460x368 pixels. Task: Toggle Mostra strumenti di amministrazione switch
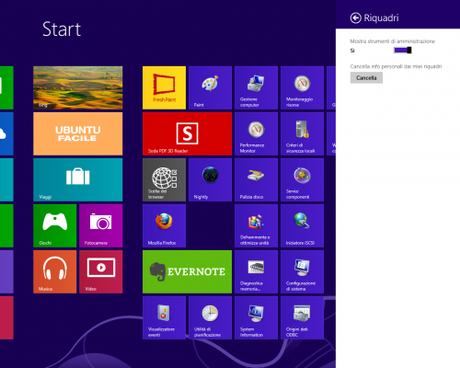[x=403, y=50]
